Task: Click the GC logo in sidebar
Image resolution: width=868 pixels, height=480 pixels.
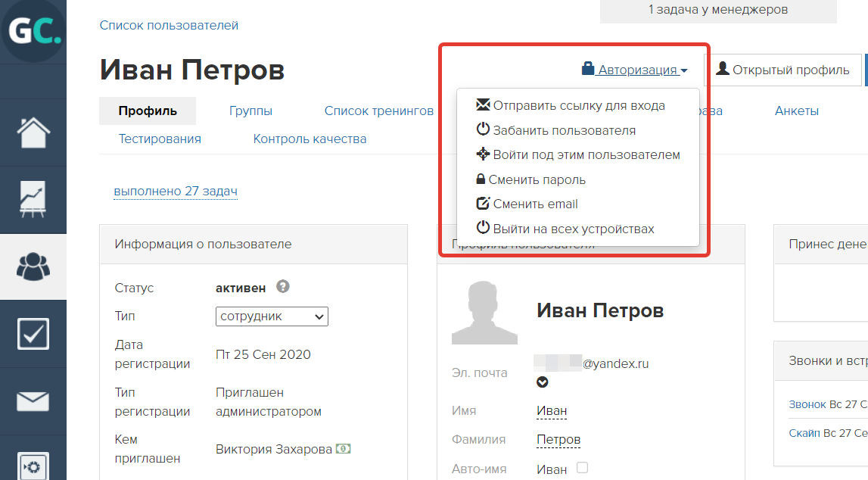Action: pos(33,30)
